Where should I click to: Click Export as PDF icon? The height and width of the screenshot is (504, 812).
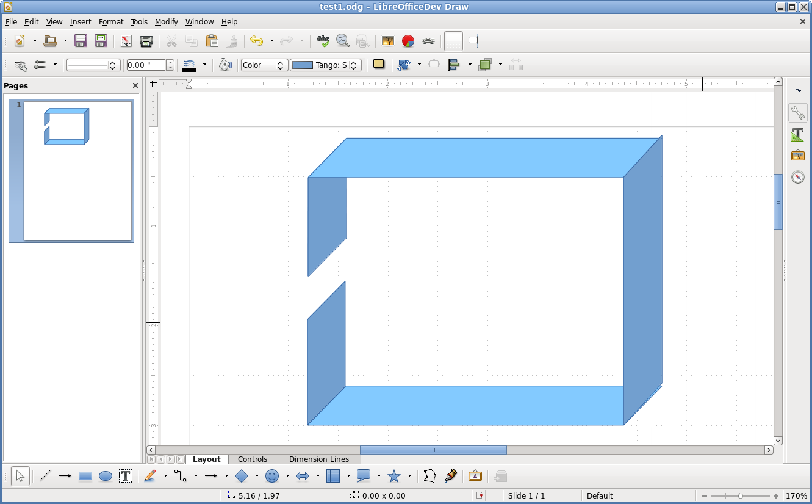[x=126, y=41]
